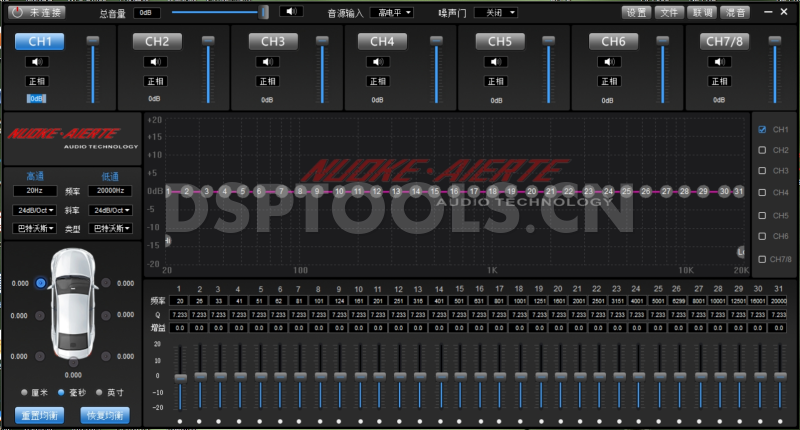This screenshot has width=800, height=430.
Task: Select the CH5 channel button
Action: click(500, 41)
